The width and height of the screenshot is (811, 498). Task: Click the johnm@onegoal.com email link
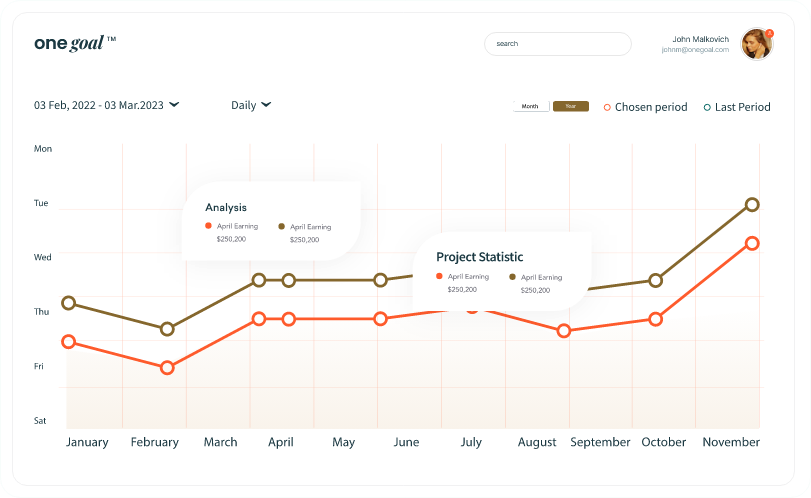point(695,50)
